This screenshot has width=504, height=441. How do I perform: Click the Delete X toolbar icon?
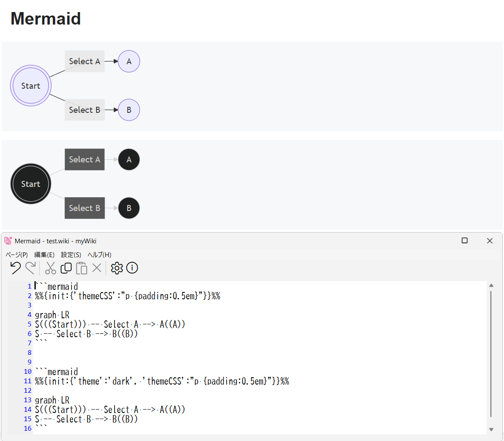point(97,268)
